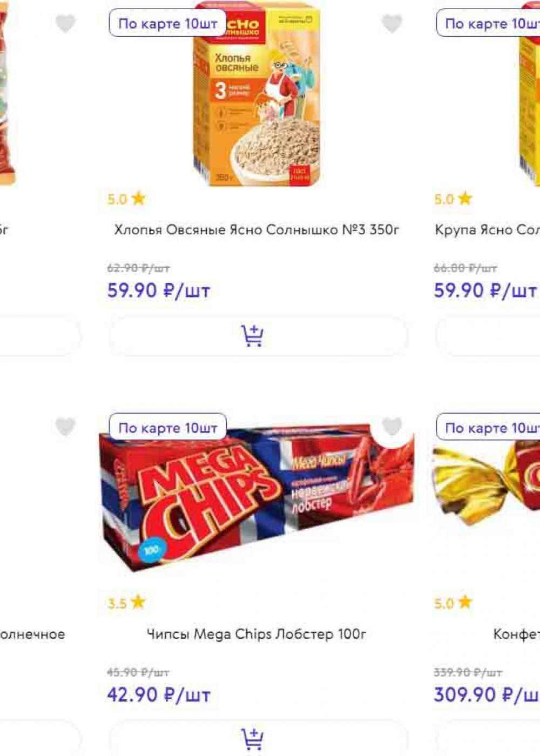Toggle the heart on the lower-left product card

[x=65, y=427]
